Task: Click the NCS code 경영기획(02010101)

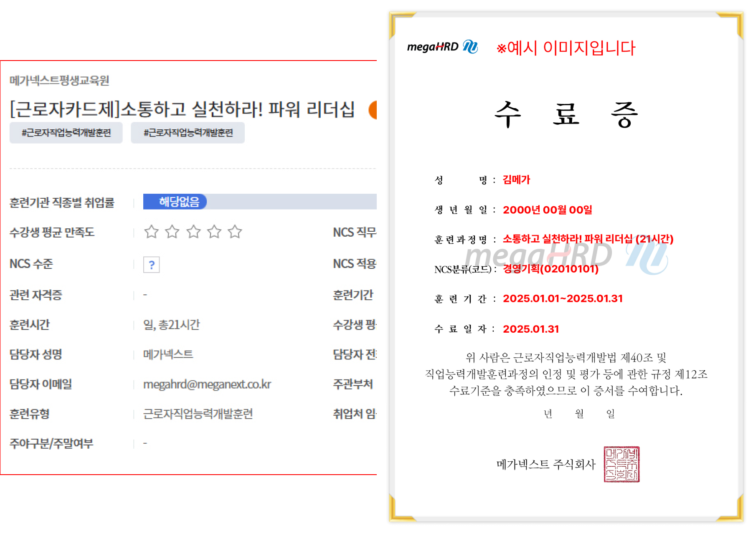Action: 551,268
